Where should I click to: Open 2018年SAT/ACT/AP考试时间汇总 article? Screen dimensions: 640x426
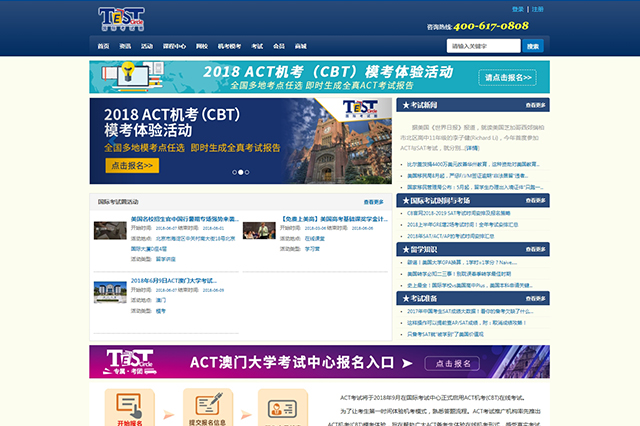coord(451,236)
